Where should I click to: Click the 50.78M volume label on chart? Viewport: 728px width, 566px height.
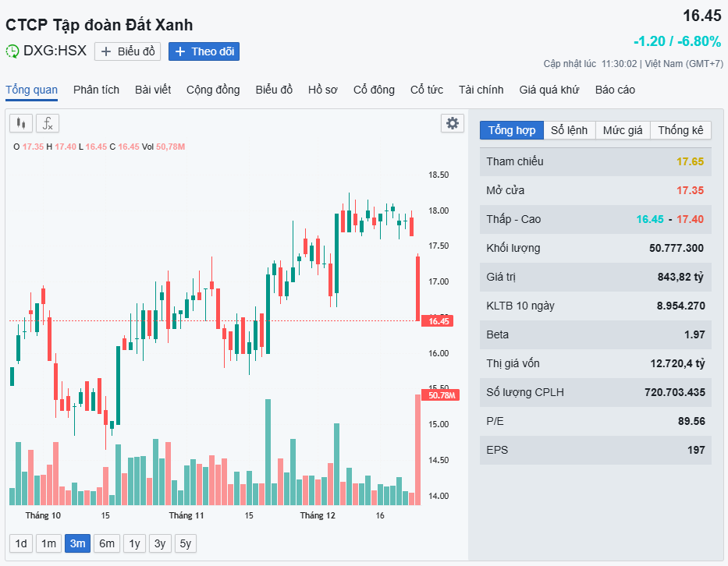(441, 395)
